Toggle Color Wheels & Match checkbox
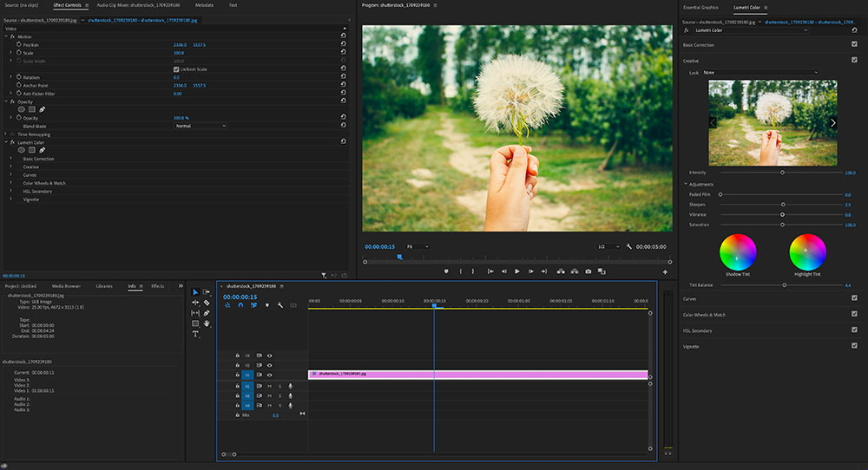The width and height of the screenshot is (868, 470). [854, 314]
